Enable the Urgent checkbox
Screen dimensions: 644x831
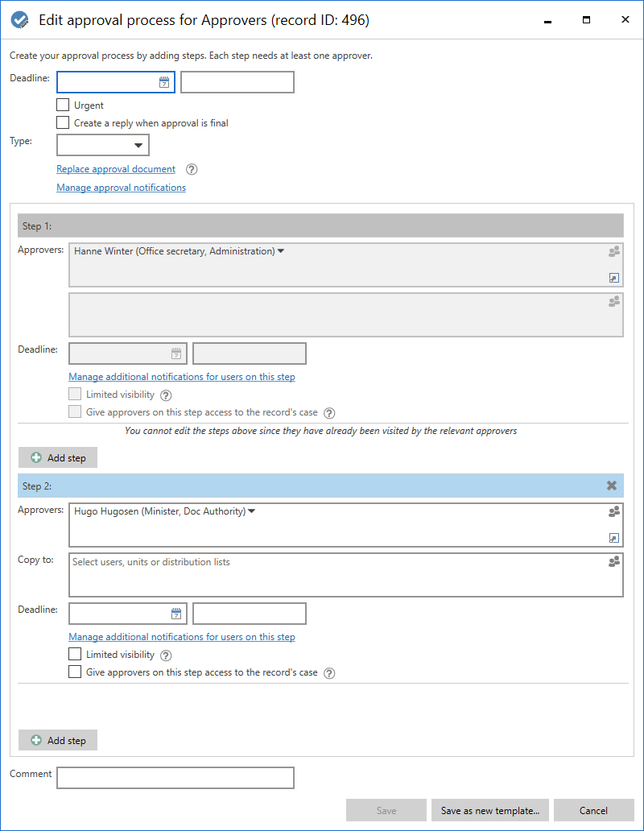click(63, 105)
